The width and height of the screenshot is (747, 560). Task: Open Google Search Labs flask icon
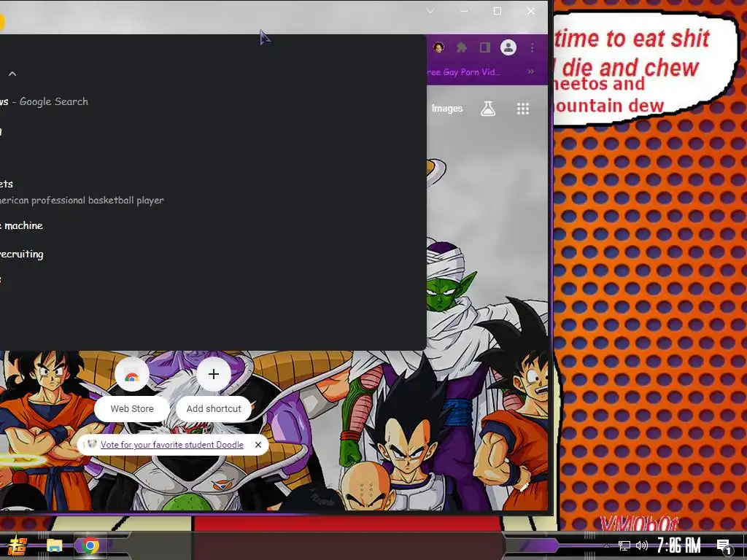coord(488,109)
